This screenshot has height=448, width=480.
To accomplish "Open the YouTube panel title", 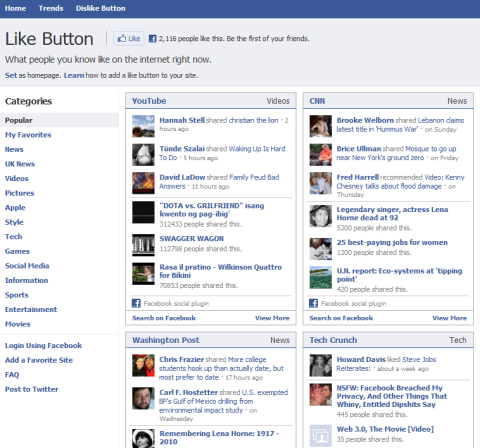I will pos(149,101).
